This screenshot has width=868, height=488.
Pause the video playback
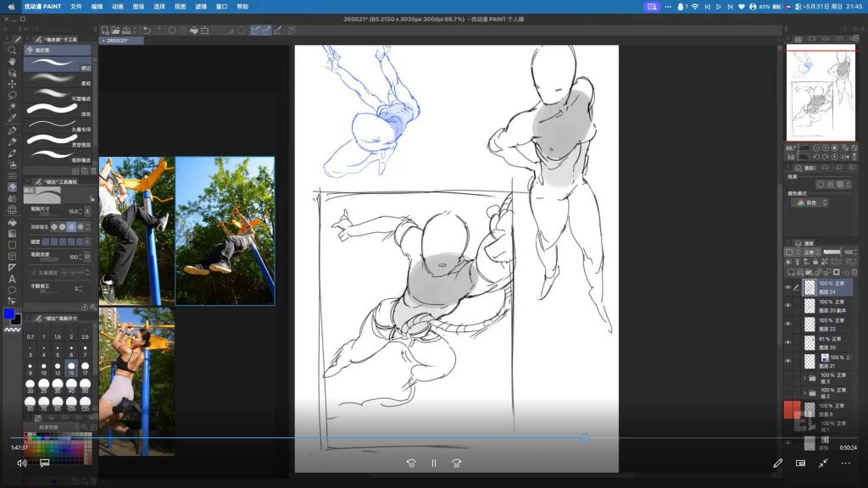[x=433, y=463]
